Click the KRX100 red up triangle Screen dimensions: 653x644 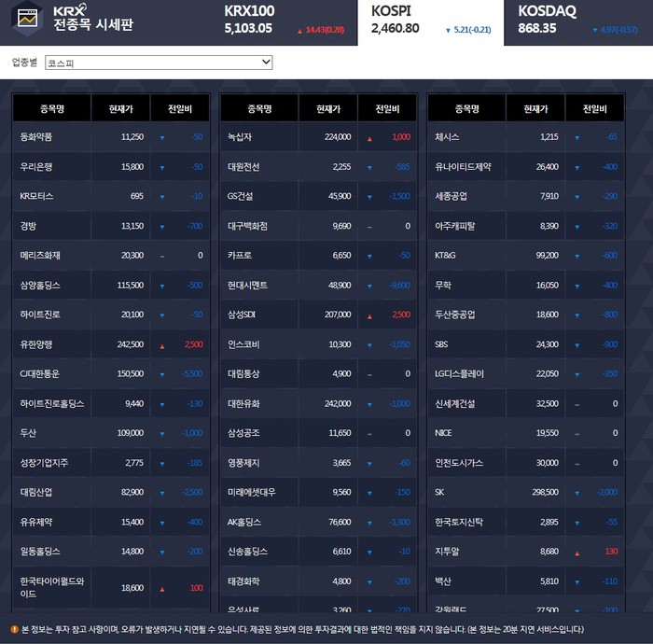299,31
